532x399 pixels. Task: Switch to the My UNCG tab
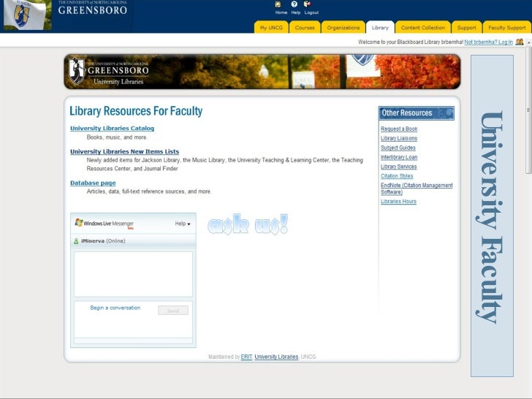[x=271, y=28]
